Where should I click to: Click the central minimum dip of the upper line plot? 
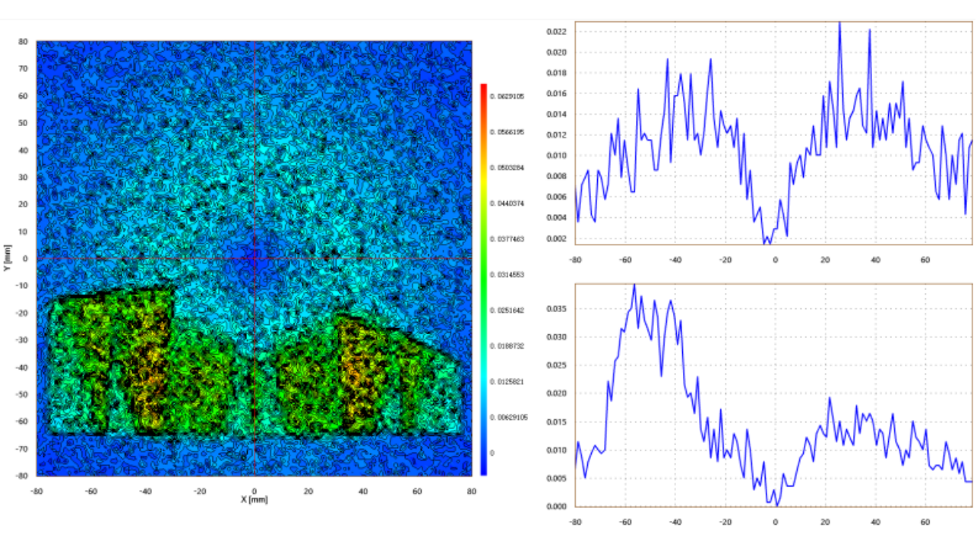click(x=765, y=242)
